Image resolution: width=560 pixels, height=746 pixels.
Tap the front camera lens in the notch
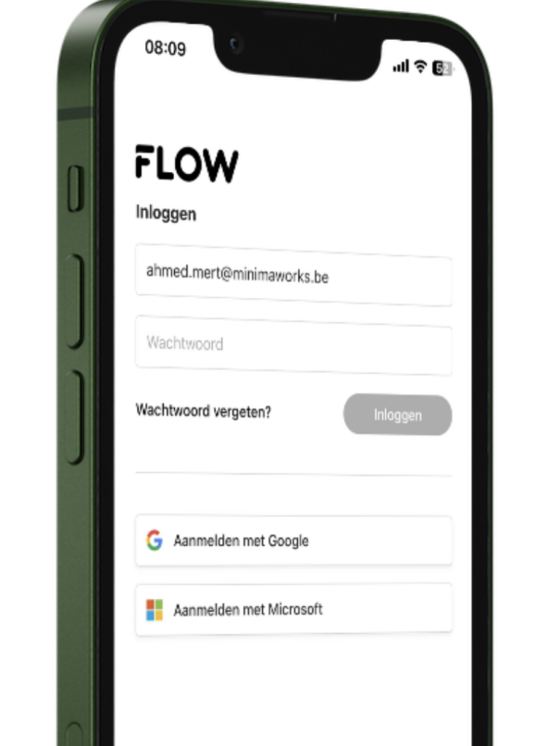[x=234, y=44]
